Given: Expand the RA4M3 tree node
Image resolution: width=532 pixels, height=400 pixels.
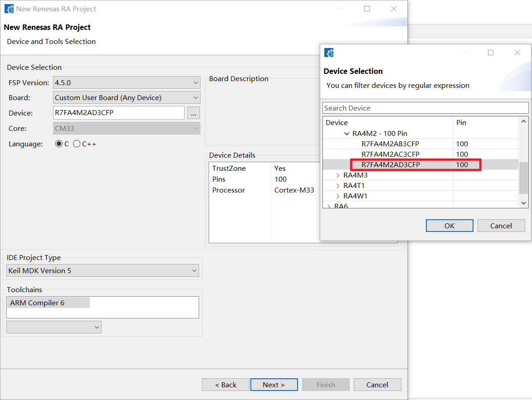Looking at the screenshot, I should click(x=337, y=175).
